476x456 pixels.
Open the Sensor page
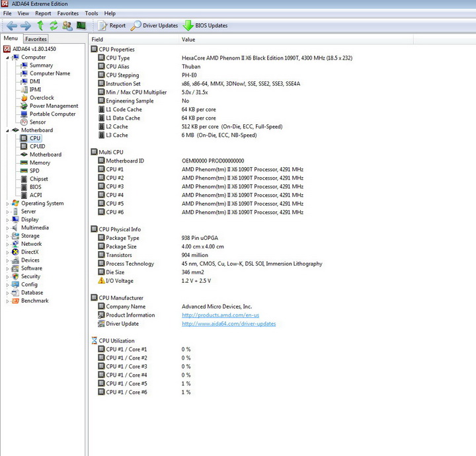(38, 122)
